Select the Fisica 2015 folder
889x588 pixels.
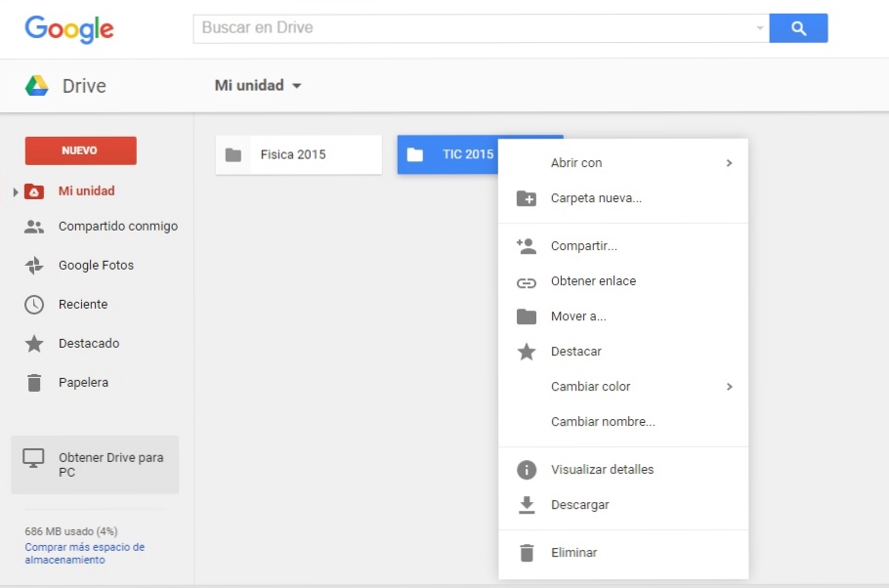click(x=298, y=154)
